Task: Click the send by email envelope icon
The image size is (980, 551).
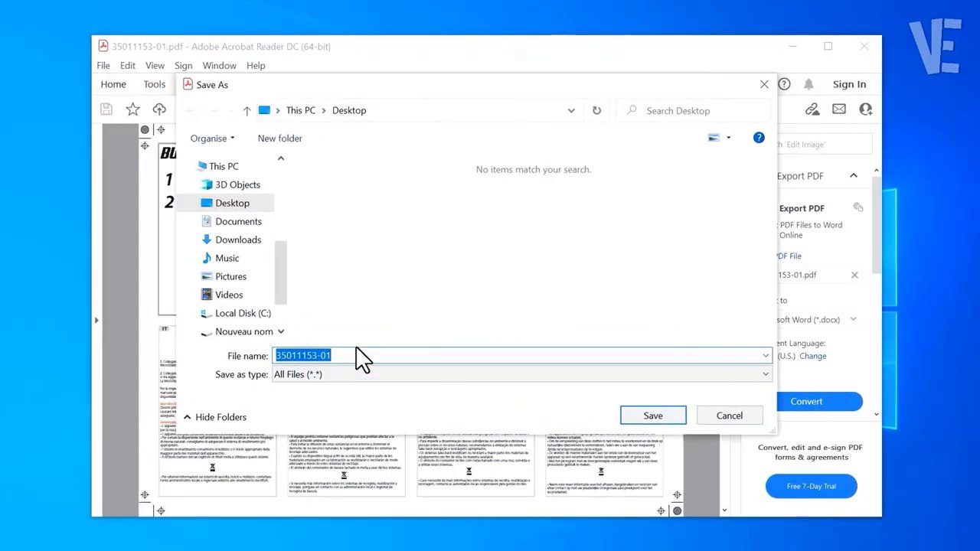Action: coord(839,109)
